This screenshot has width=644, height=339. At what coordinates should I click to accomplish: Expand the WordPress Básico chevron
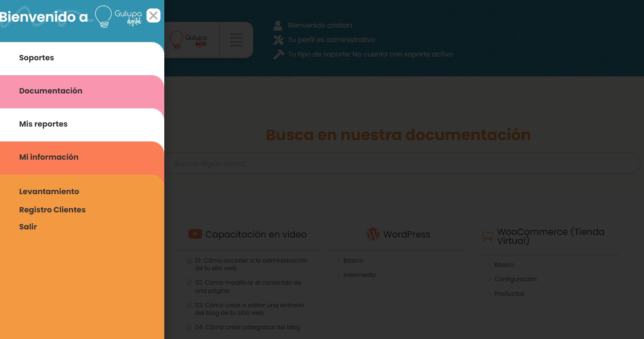(x=338, y=261)
